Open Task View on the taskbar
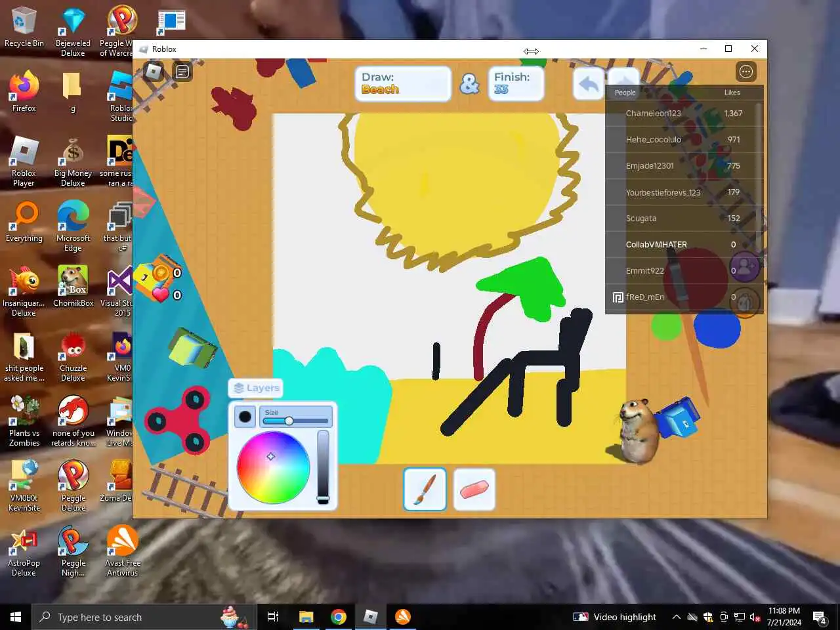840x630 pixels. pyautogui.click(x=273, y=617)
